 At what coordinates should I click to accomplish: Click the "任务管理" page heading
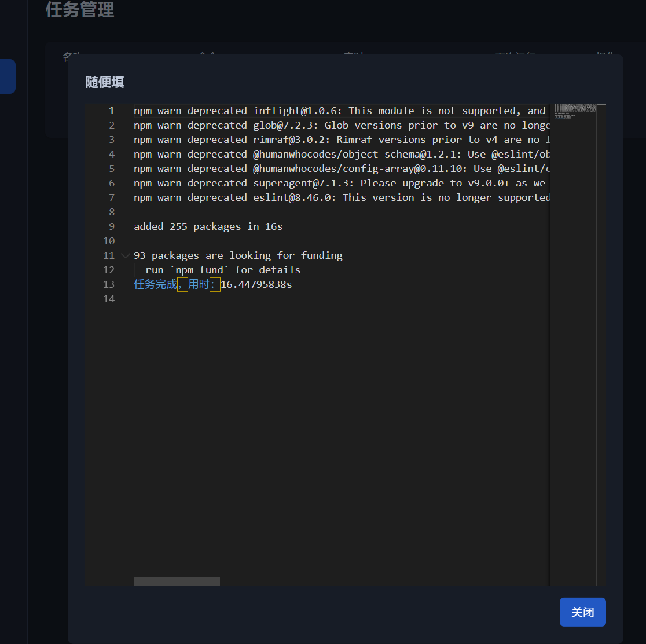pos(80,9)
